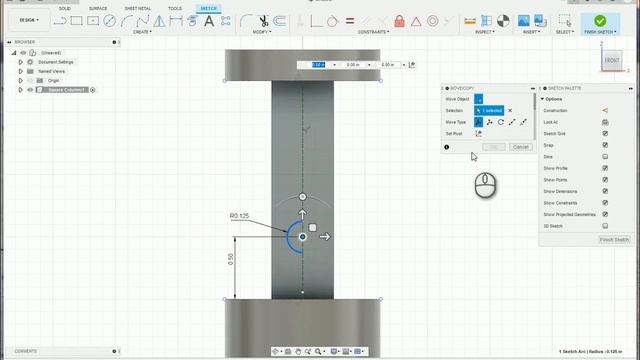The width and height of the screenshot is (640, 360).
Task: Choose Rotate move type in Move/Copy
Action: pyautogui.click(x=501, y=122)
